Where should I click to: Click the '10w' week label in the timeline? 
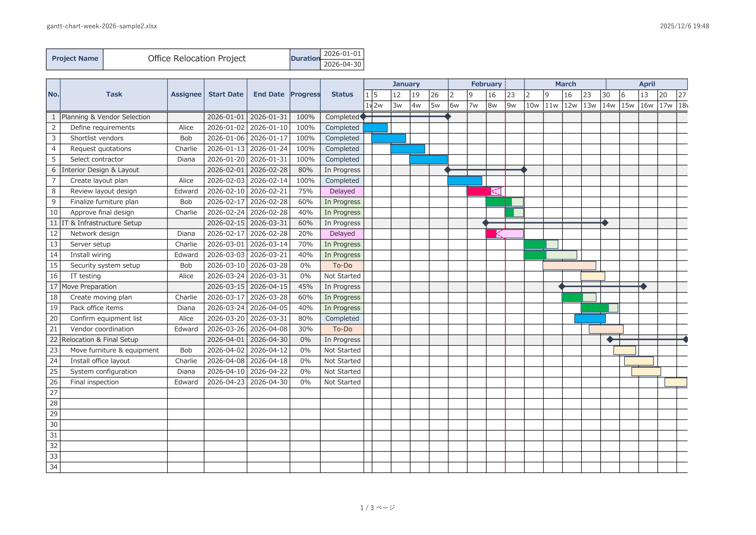click(x=533, y=105)
